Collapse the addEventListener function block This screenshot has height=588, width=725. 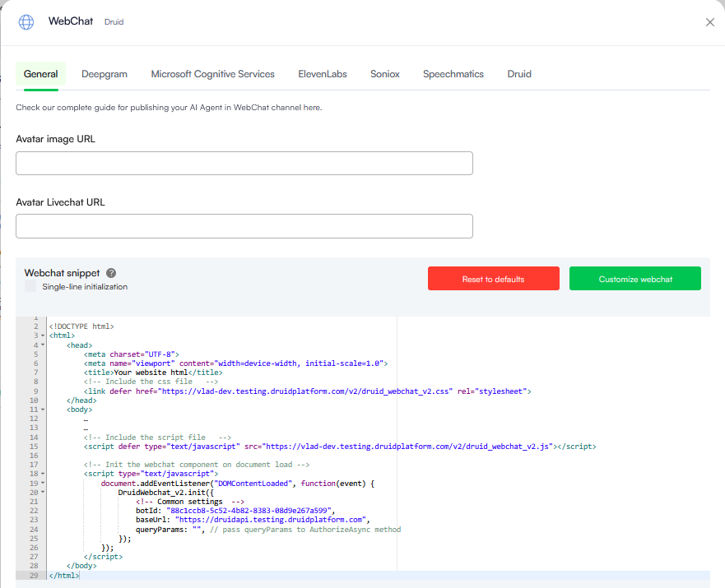[42, 484]
